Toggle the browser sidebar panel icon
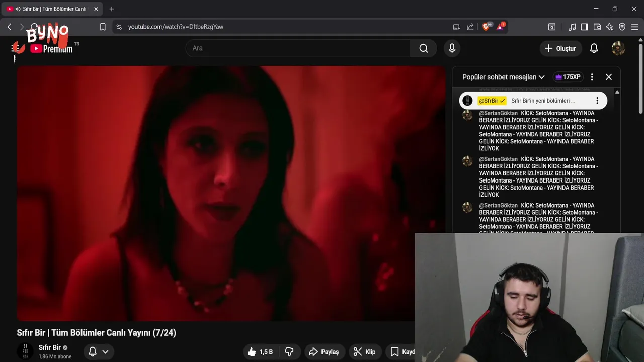Screen dimensions: 644x362 (x=584, y=27)
